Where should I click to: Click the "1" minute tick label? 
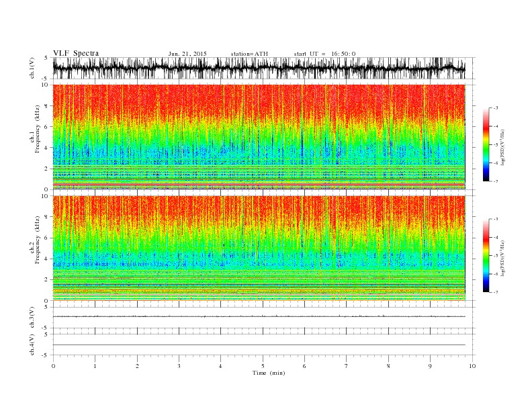(95, 366)
